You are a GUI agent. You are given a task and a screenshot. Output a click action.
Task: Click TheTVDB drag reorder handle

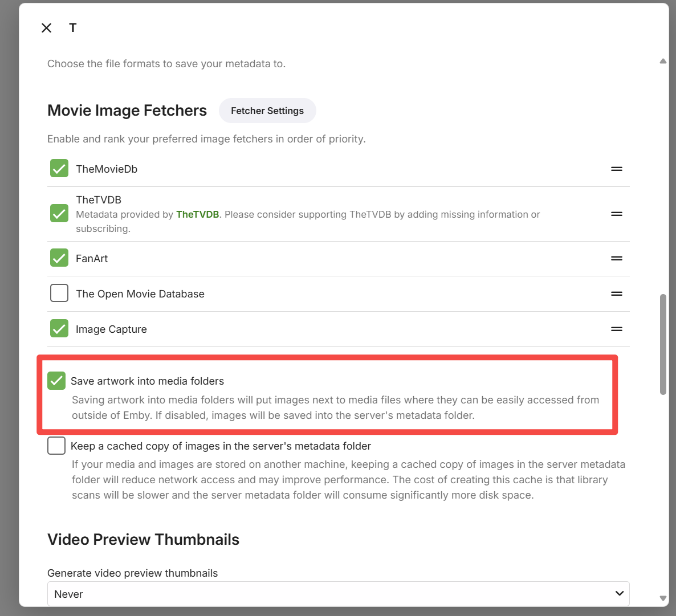click(616, 214)
